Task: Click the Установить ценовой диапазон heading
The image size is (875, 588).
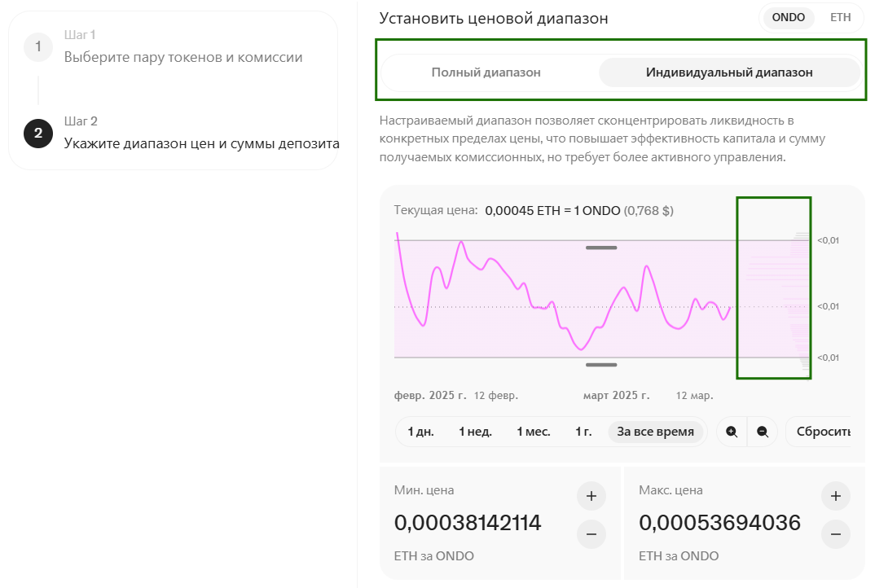Action: (493, 19)
